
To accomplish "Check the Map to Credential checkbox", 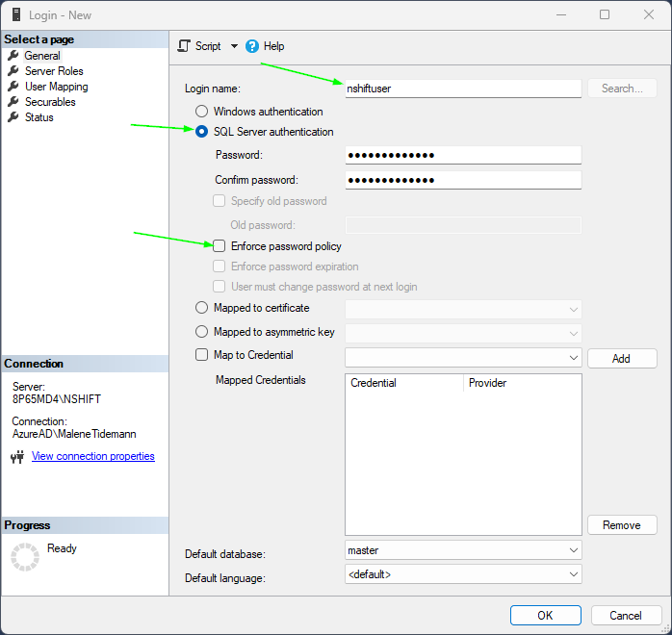I will [x=201, y=354].
